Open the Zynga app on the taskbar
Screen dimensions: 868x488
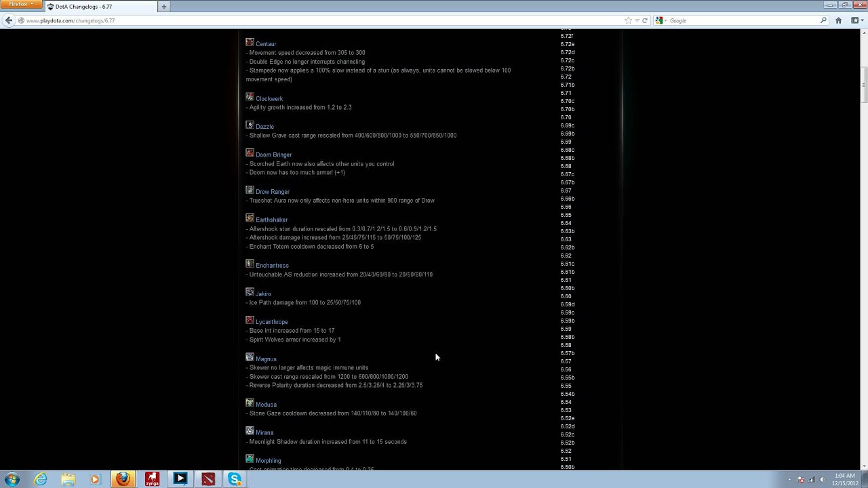pos(152,479)
